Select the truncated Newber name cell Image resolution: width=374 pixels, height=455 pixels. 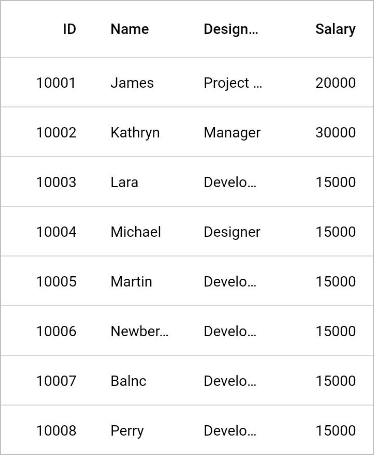click(140, 331)
